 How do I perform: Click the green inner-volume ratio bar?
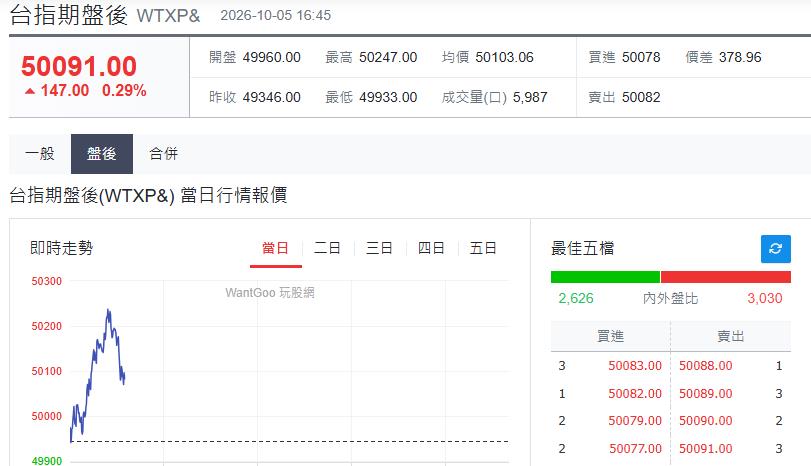[605, 277]
